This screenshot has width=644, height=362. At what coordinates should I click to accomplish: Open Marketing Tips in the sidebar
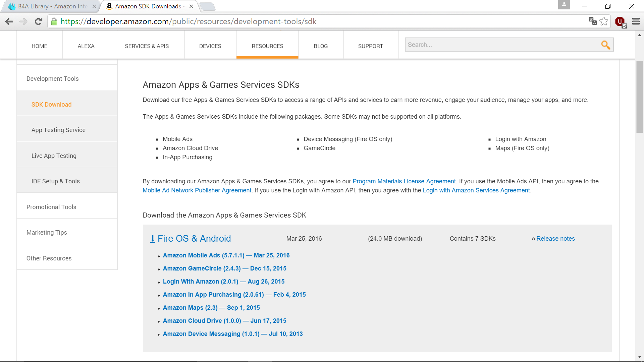click(67, 232)
